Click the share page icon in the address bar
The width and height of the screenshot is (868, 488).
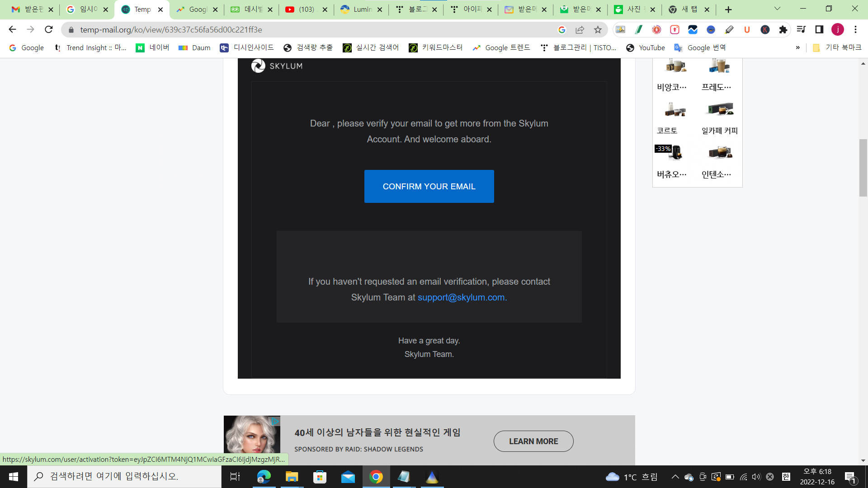580,29
